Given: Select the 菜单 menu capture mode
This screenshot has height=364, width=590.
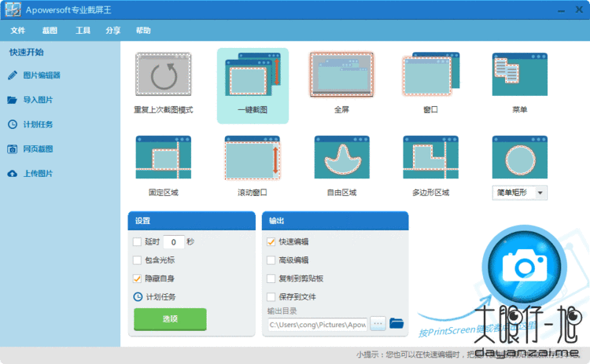Looking at the screenshot, I should click(x=520, y=74).
